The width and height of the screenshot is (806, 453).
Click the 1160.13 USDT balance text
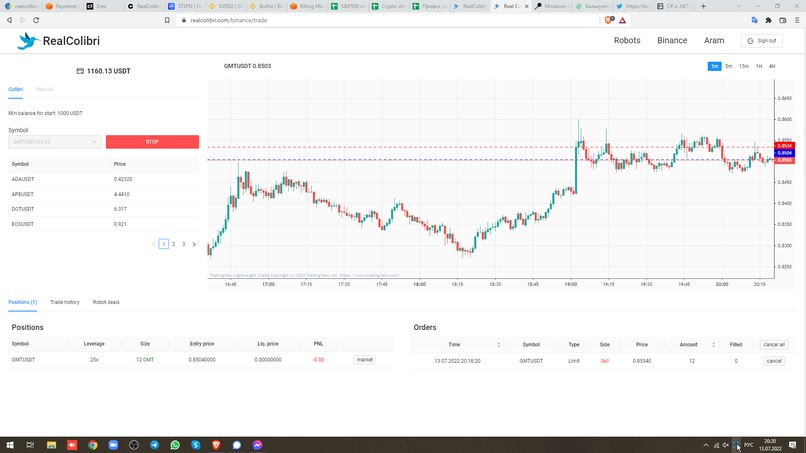[x=108, y=71]
